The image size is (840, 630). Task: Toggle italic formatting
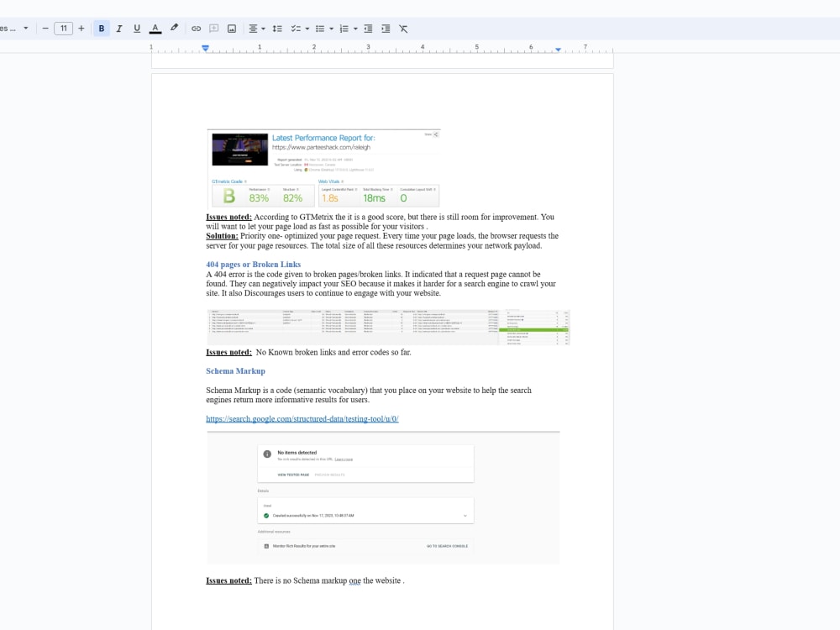pyautogui.click(x=119, y=29)
